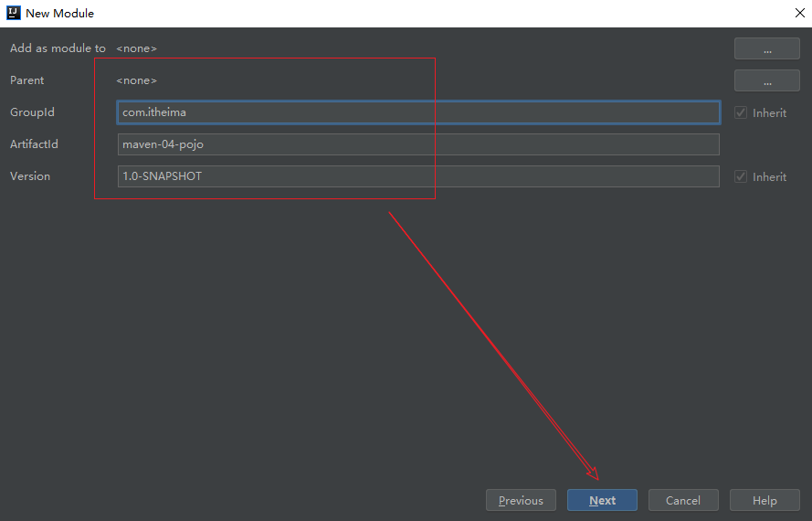This screenshot has width=812, height=521.
Task: Toggle the Inherit checkbox beside GroupId
Action: point(741,112)
